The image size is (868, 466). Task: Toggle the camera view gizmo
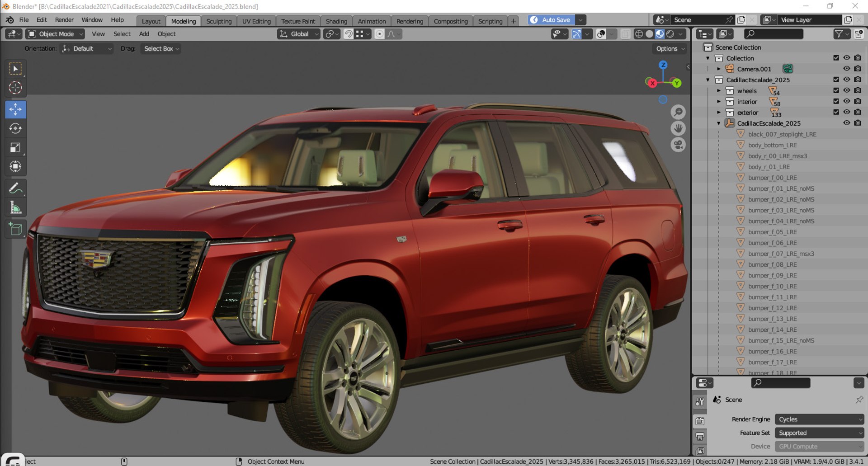click(678, 145)
